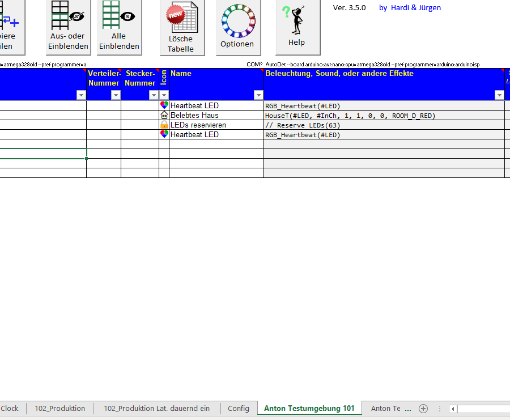Click the first row's Heartbeat LED heart icon

tap(164, 105)
